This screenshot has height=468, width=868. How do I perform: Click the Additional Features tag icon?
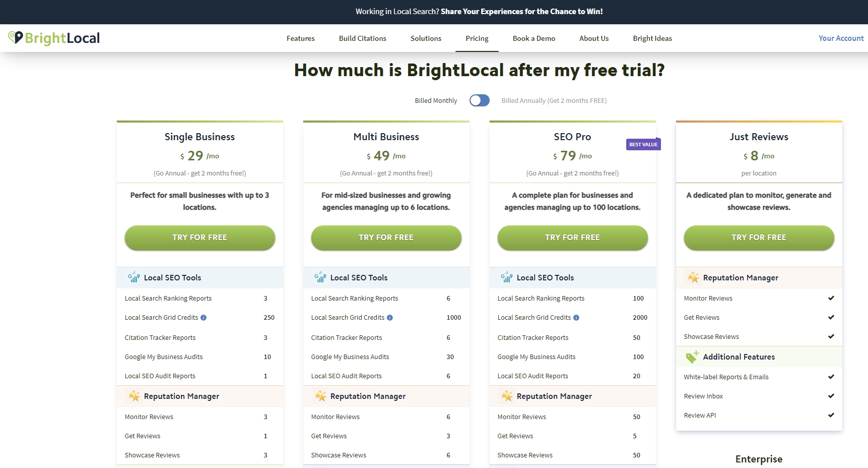pyautogui.click(x=692, y=357)
